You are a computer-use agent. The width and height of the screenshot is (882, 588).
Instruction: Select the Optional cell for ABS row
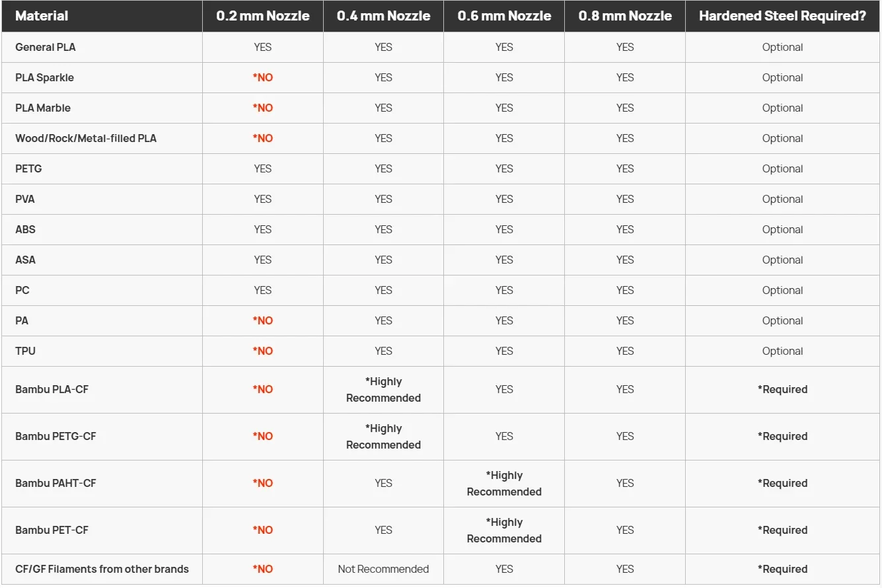[x=782, y=229]
